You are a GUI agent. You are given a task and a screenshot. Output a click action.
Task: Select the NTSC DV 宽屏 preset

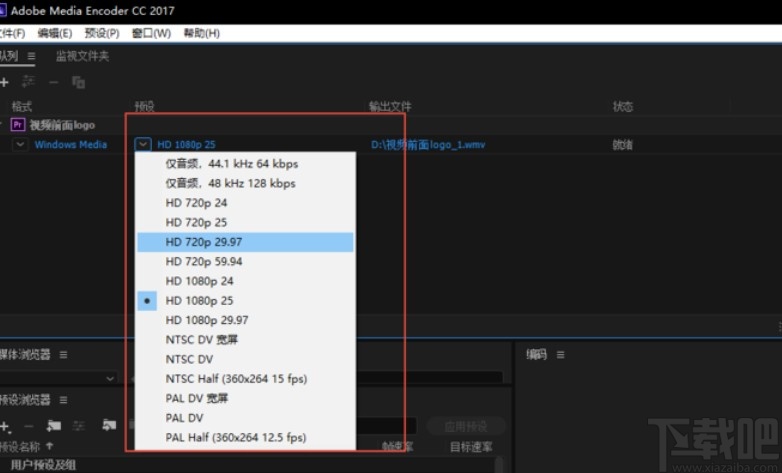[x=245, y=340]
